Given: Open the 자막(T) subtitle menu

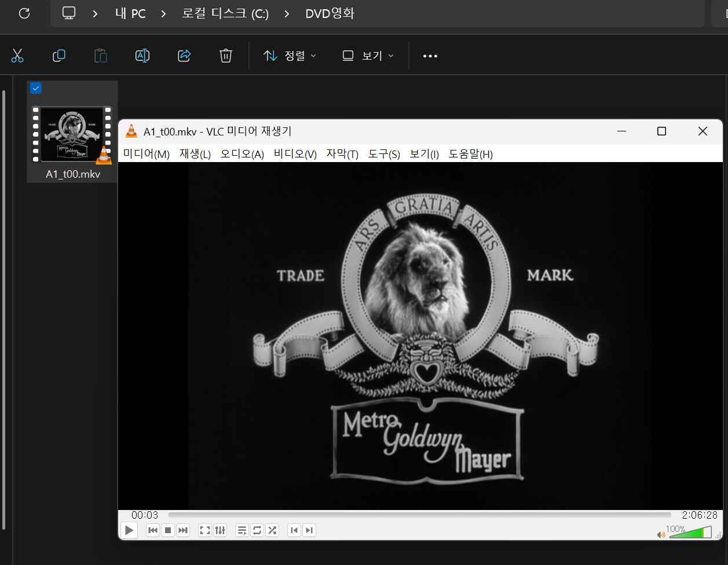Looking at the screenshot, I should (342, 154).
